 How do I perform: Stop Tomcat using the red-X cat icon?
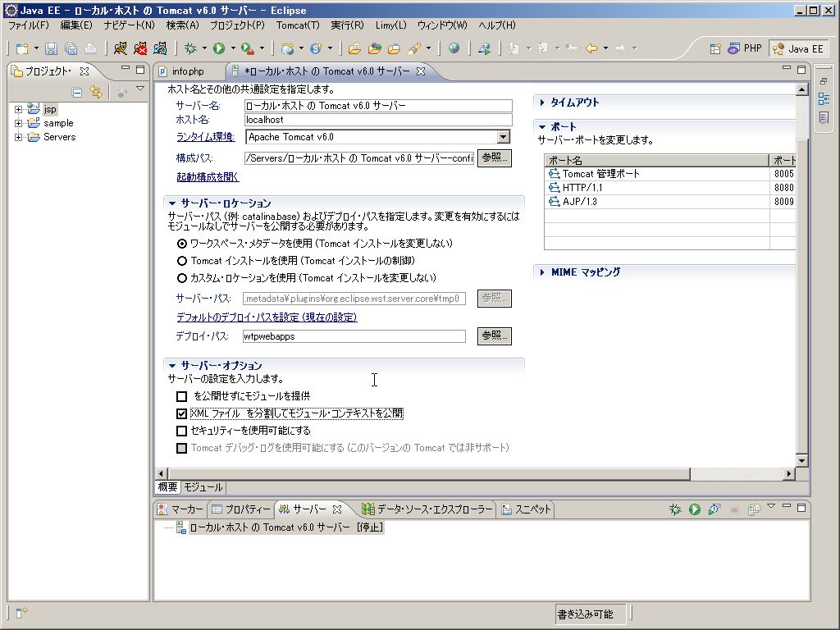[140, 48]
